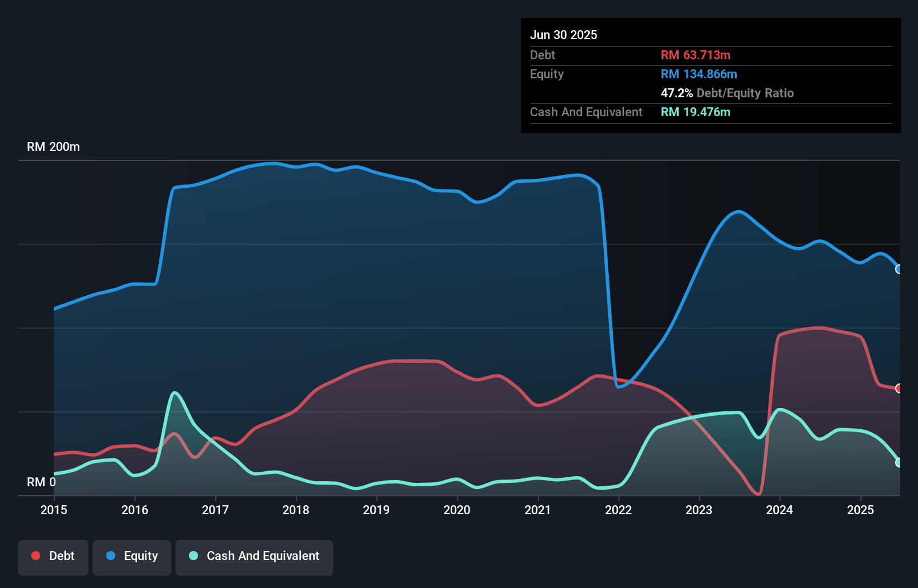Screen dimensions: 918x588
Task: Click the red Debt value in the tooltip
Action: 695,55
